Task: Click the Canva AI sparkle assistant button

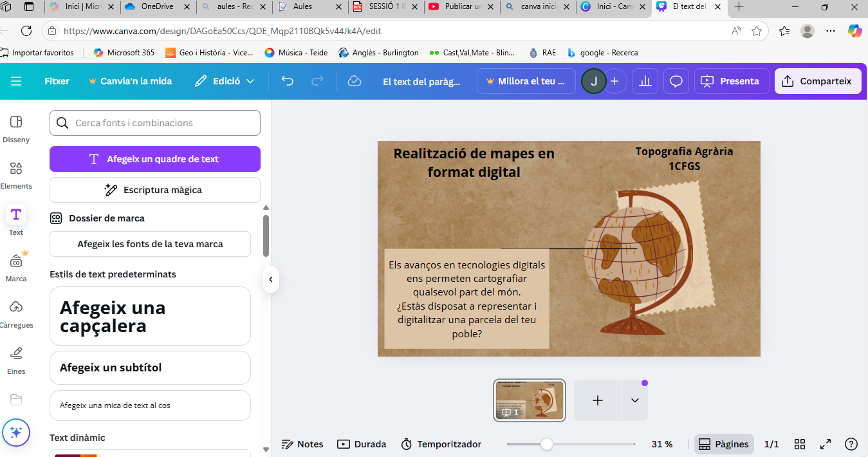Action: tap(16, 432)
